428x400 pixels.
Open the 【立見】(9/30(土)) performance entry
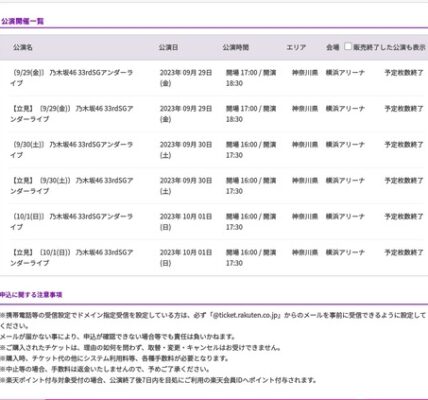click(72, 186)
